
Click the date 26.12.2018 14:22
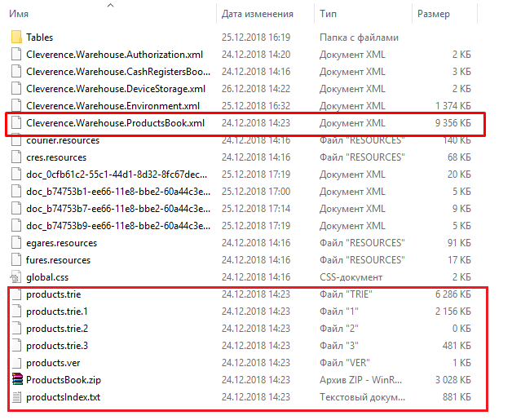pos(256,89)
